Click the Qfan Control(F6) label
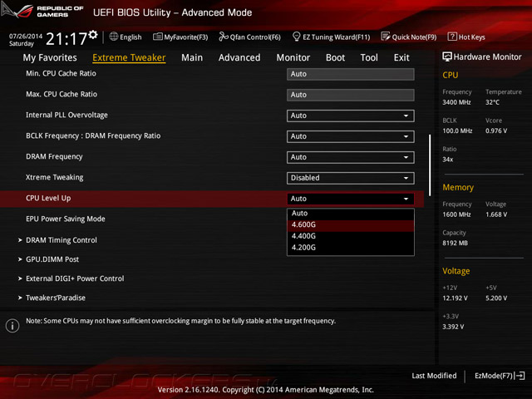 tap(255, 37)
